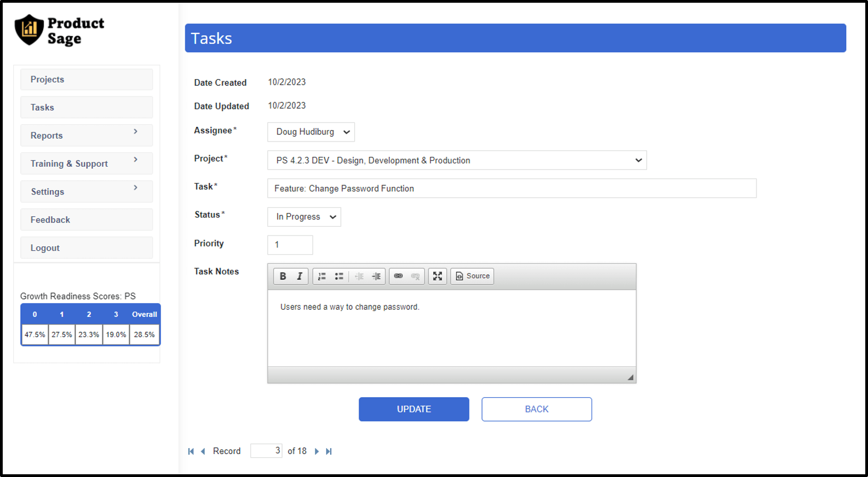The height and width of the screenshot is (477, 868).
Task: Expand the Reports menu
Action: (x=87, y=136)
